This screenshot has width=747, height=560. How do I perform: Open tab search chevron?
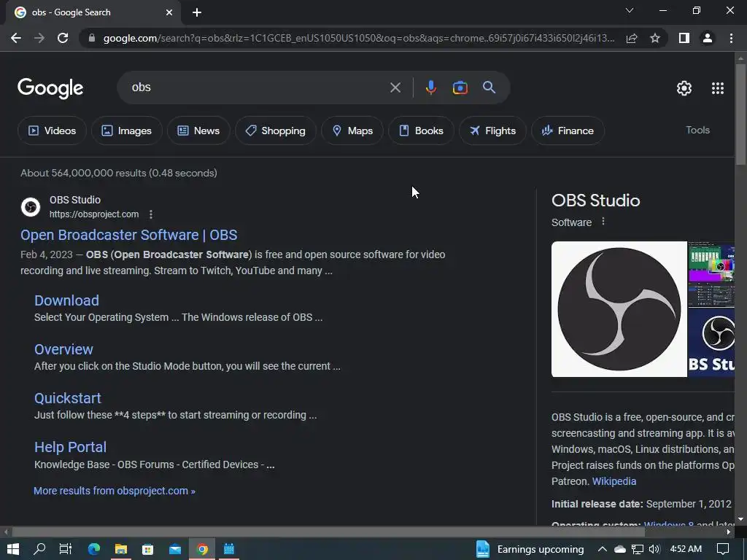(x=630, y=10)
